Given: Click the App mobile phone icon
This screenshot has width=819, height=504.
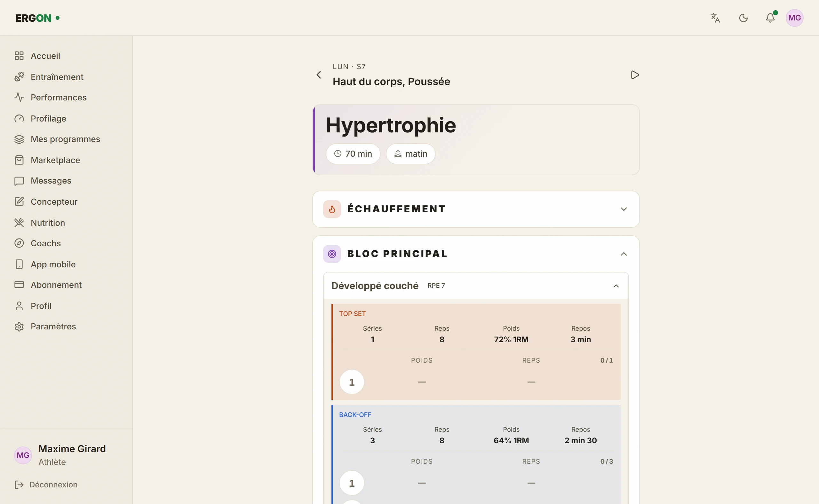Looking at the screenshot, I should pyautogui.click(x=19, y=264).
